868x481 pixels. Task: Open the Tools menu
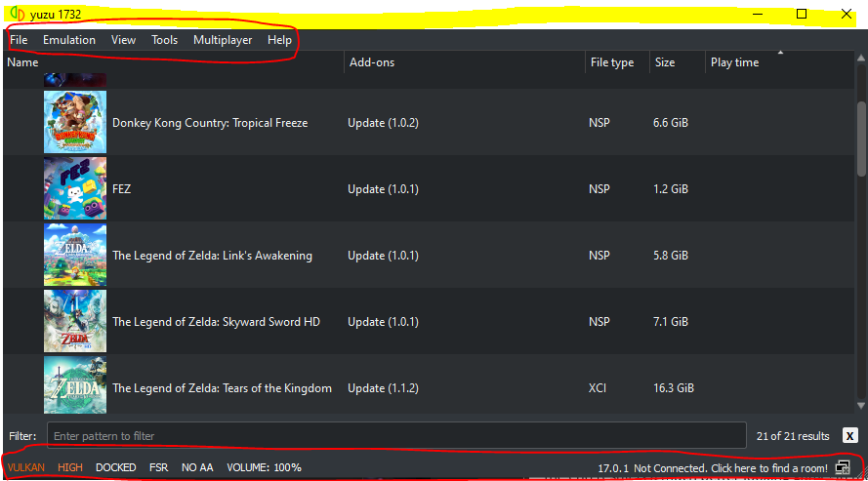click(164, 40)
